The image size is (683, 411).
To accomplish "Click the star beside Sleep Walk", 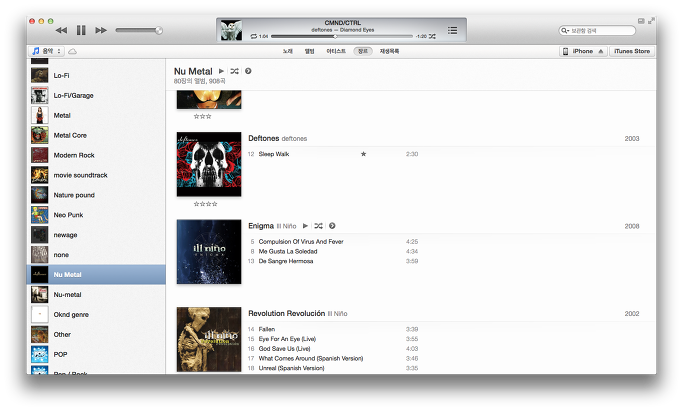I will [363, 154].
